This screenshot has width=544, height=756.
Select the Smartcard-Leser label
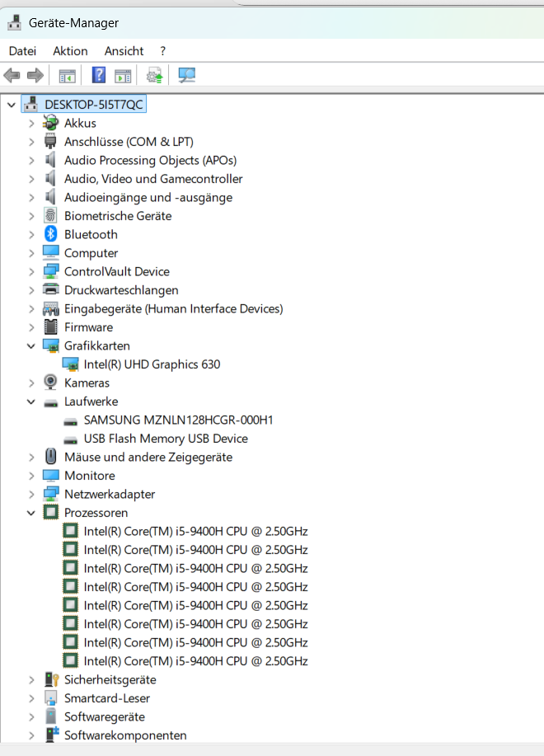107,698
